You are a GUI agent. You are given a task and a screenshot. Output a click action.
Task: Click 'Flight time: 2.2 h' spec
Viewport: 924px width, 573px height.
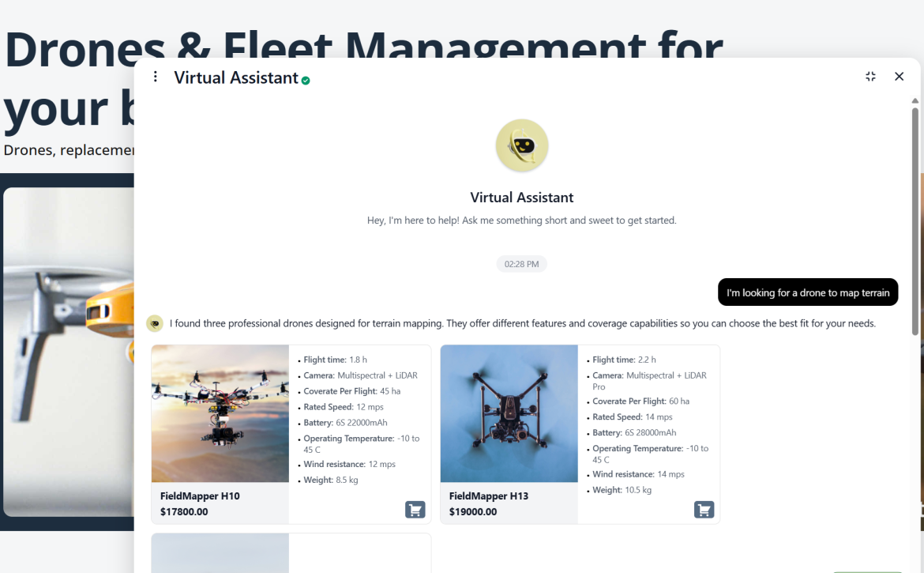pos(624,360)
